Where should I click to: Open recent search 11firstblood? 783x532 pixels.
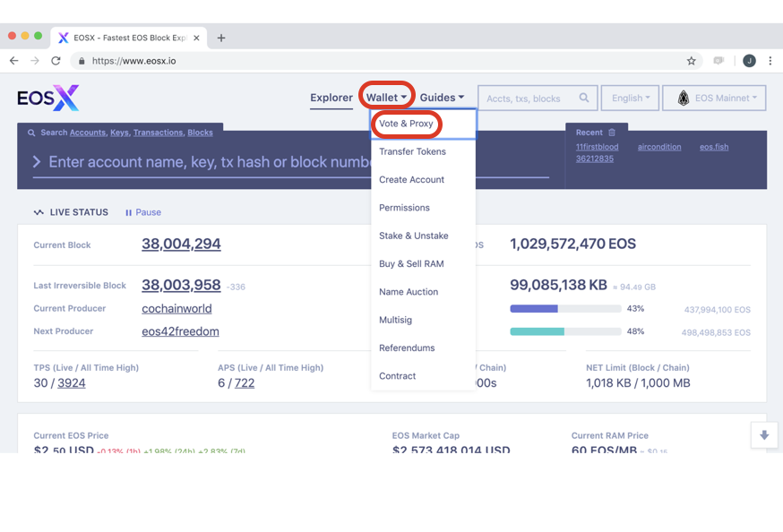tap(597, 147)
